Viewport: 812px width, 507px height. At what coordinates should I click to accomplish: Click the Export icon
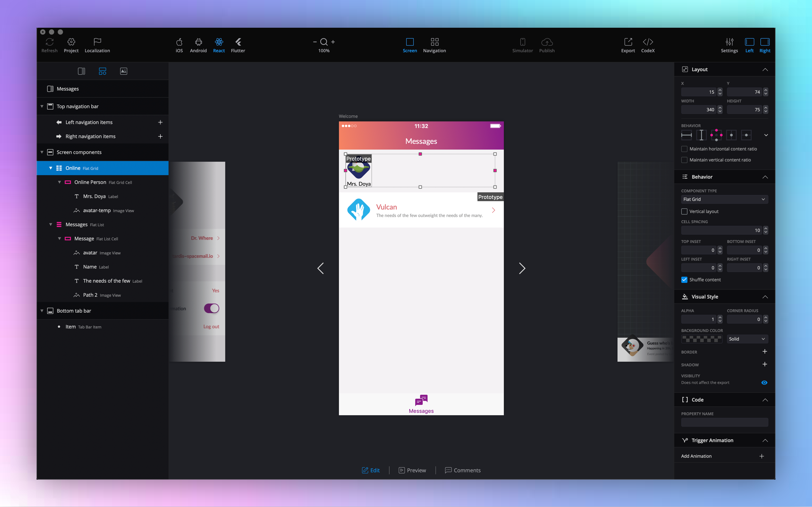[x=628, y=42]
